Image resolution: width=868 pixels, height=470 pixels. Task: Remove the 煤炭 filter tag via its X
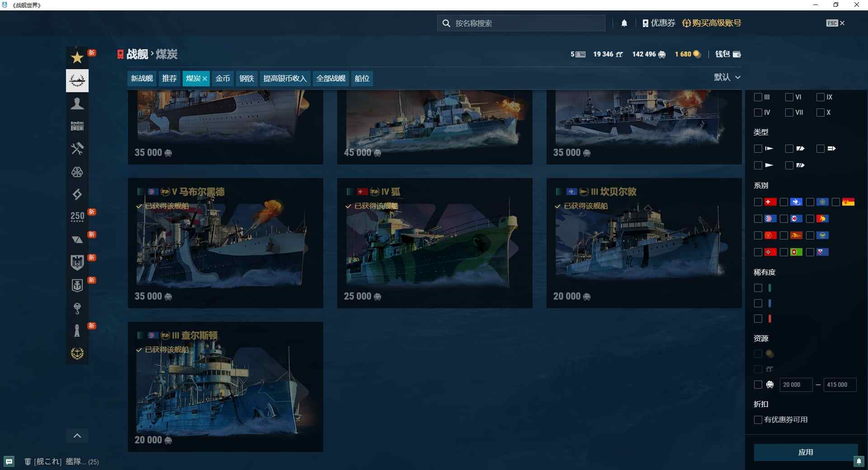pyautogui.click(x=205, y=78)
